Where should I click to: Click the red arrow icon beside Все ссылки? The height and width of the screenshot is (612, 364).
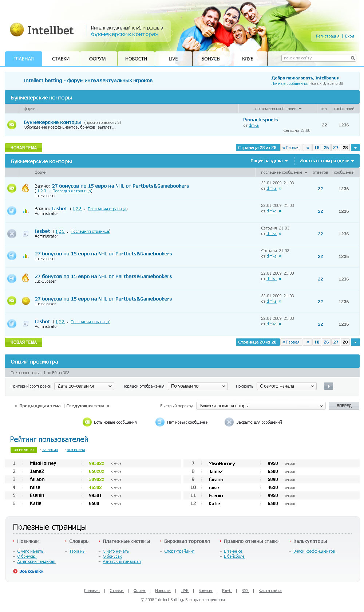(x=15, y=571)
